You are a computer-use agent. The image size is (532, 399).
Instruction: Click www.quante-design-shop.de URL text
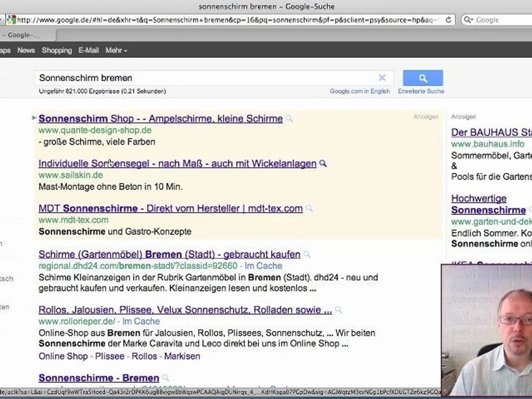pyautogui.click(x=95, y=130)
